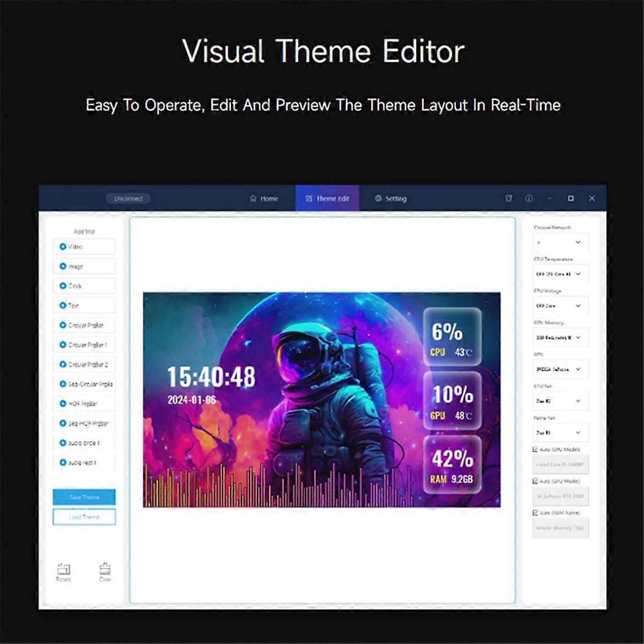Expand the Choose Network dropdown
This screenshot has width=644, height=644.
pyautogui.click(x=561, y=243)
